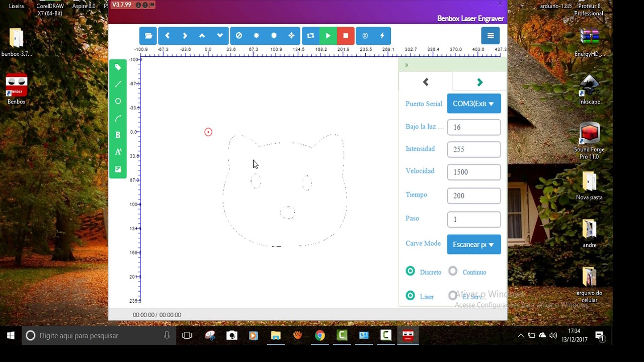
Task: Open Google Chrome from taskbar
Action: (x=320, y=335)
